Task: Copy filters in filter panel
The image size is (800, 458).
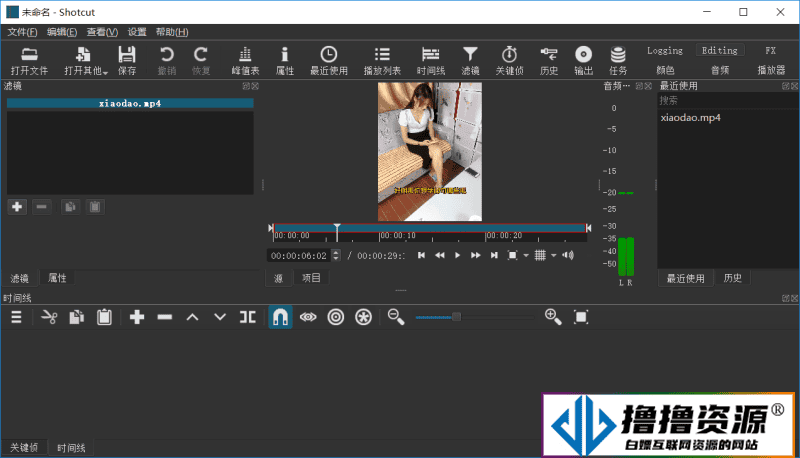Action: [x=70, y=207]
